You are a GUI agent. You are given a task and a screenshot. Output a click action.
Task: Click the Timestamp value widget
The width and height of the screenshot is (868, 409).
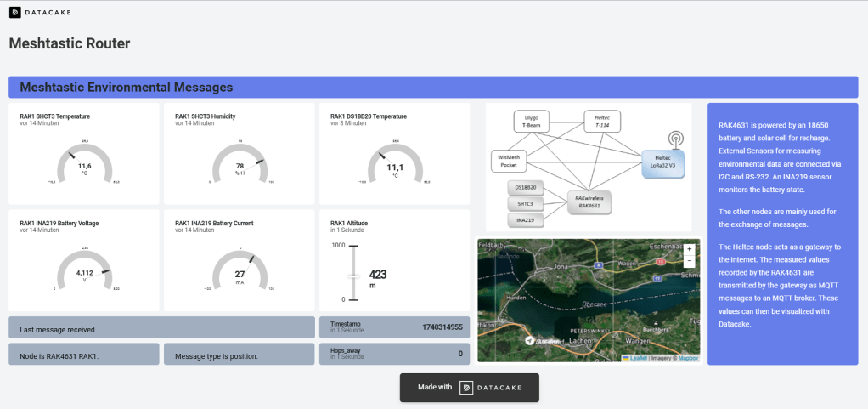[393, 327]
